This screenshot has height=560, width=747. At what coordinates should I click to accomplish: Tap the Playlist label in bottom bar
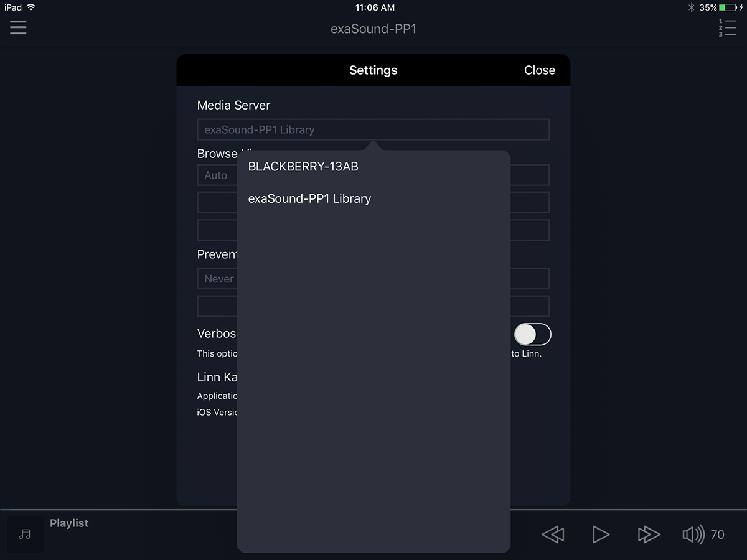(x=69, y=523)
